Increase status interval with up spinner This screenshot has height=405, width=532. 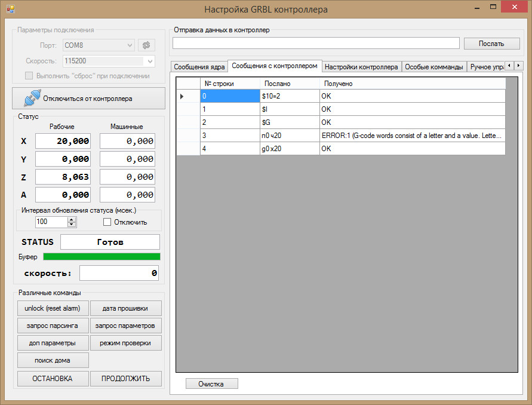[x=71, y=220]
